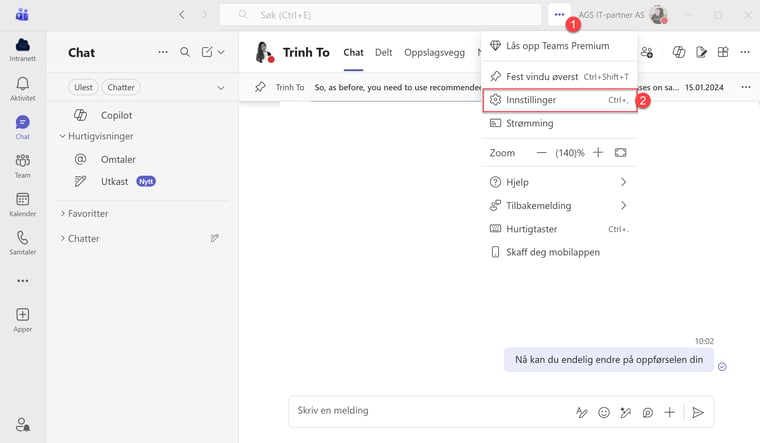Click the emoji icon in message box
Screen dimensions: 760x443
[x=604, y=412]
